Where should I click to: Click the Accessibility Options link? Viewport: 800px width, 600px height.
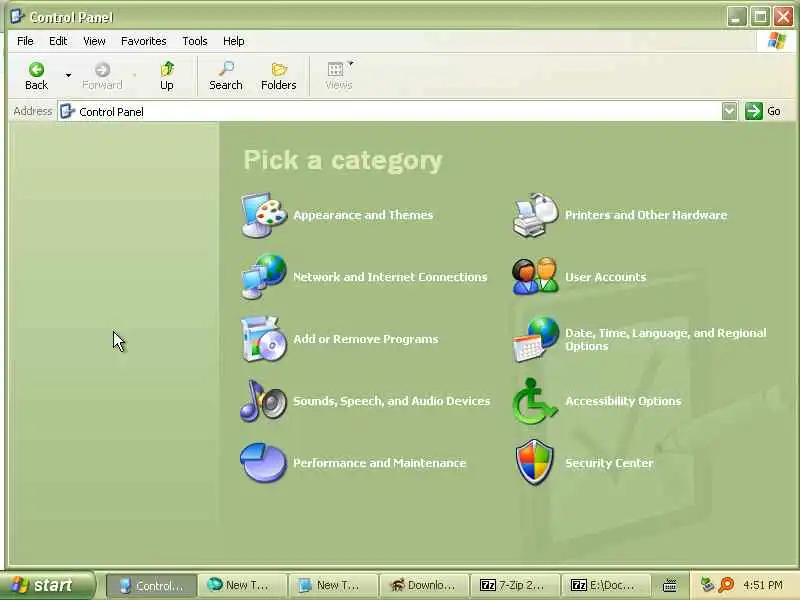(x=623, y=401)
